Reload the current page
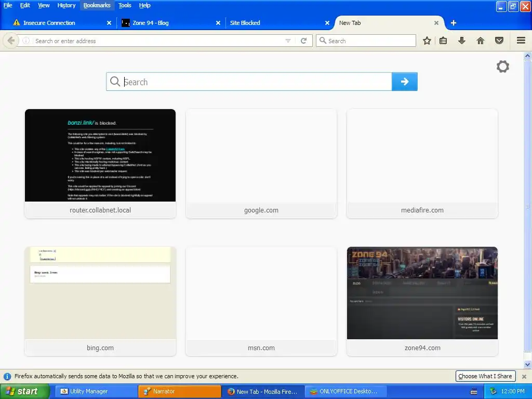 (x=303, y=41)
